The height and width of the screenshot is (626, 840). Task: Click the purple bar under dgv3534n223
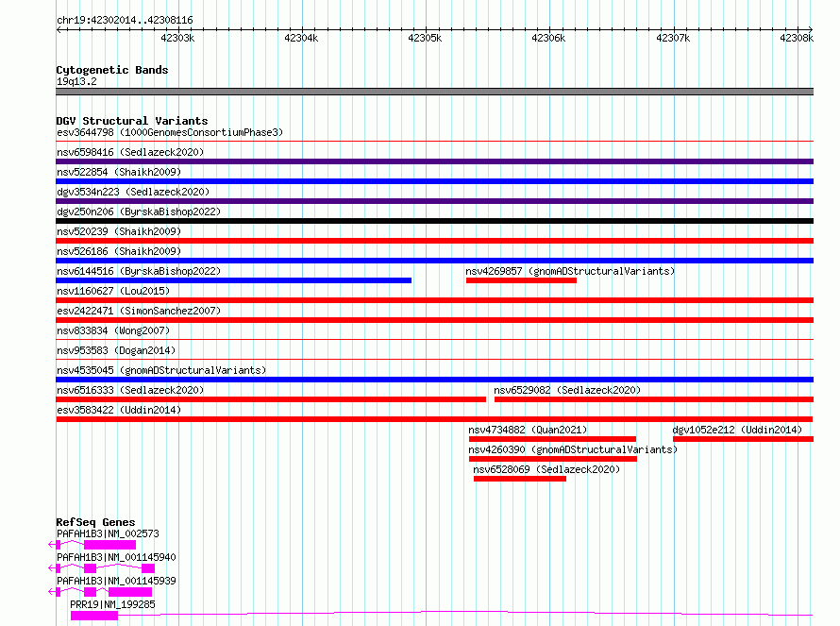[434, 201]
